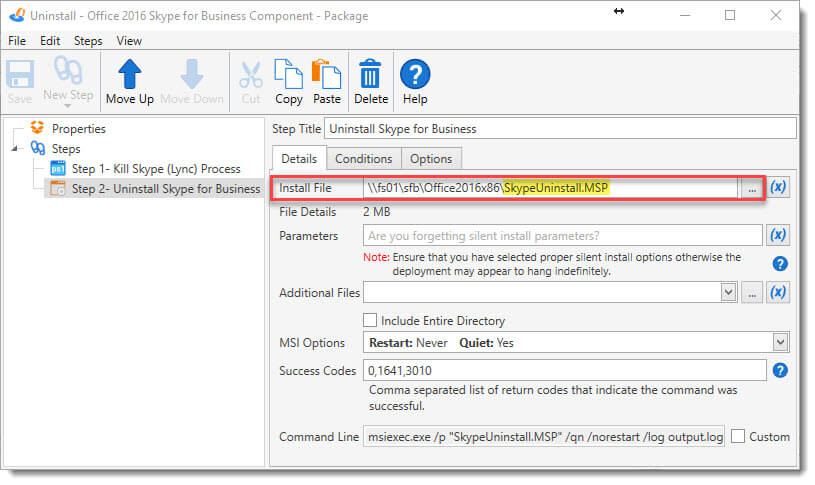Minimize the Package window

[685, 15]
